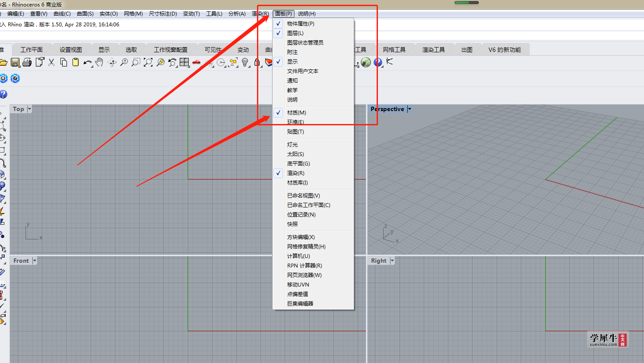Viewport: 644px width, 363px height.
Task: Enable the 灯光 panel
Action: 313,145
